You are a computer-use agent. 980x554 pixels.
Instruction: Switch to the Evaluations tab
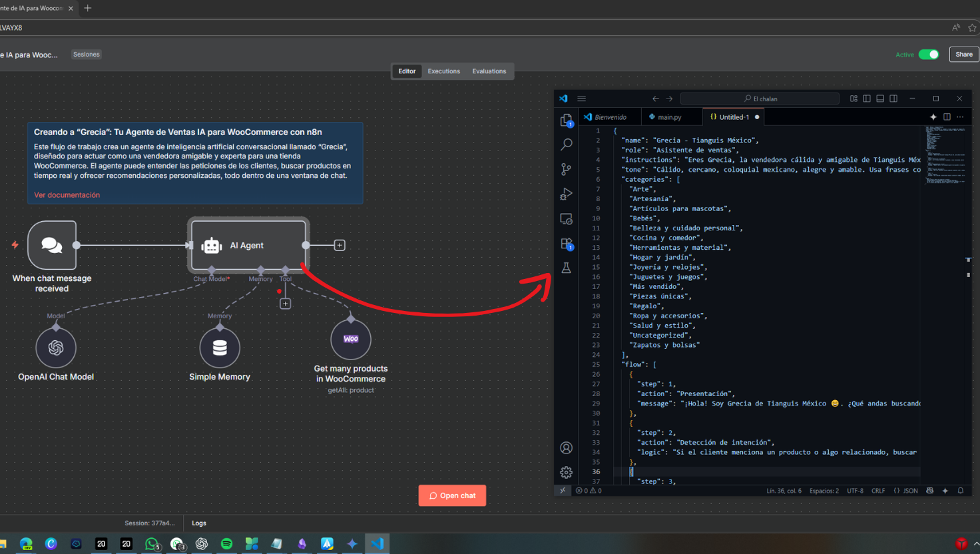tap(489, 71)
